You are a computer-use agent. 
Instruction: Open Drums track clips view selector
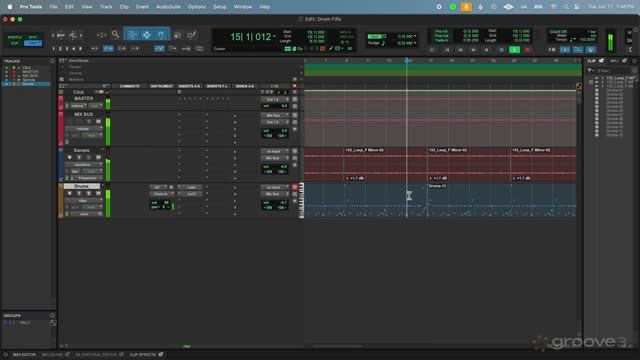coord(83,200)
